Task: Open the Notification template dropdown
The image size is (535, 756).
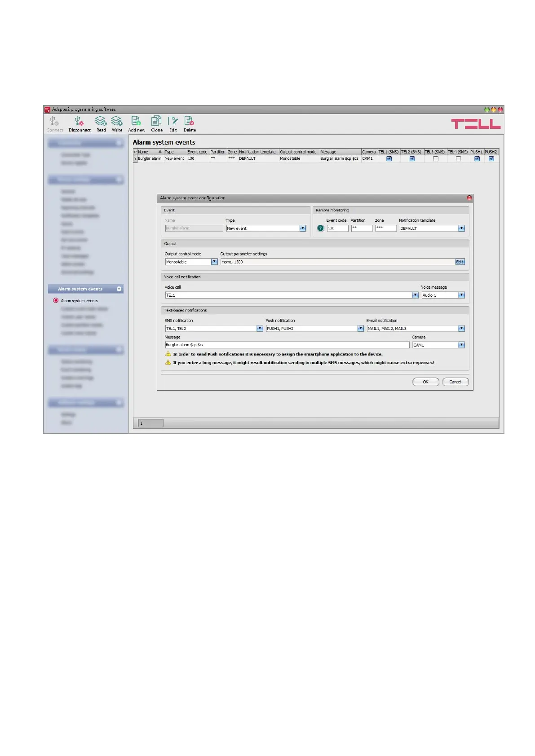Action: 461,228
